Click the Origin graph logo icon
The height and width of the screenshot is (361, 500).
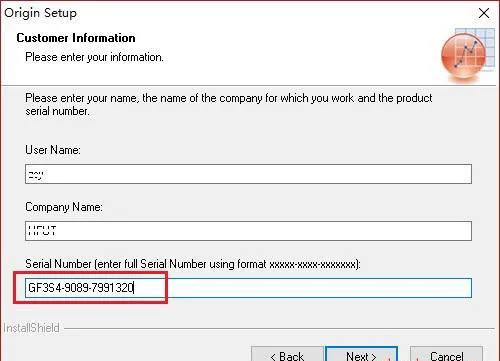pos(467,55)
